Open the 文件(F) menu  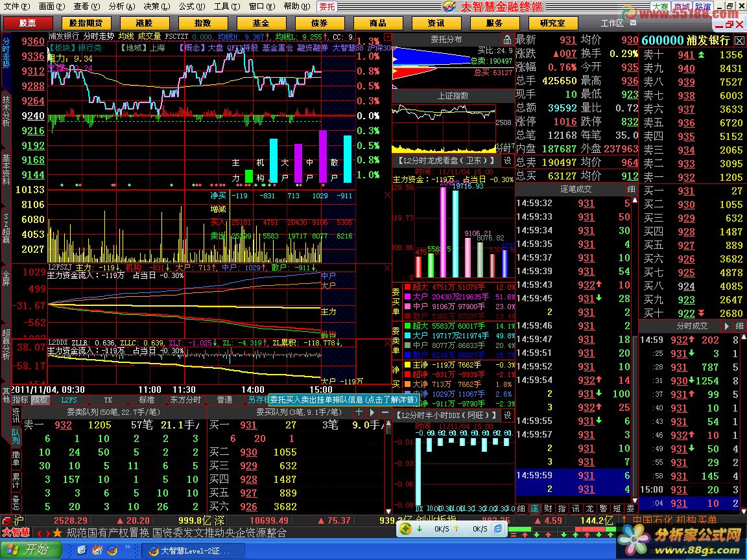[17, 6]
